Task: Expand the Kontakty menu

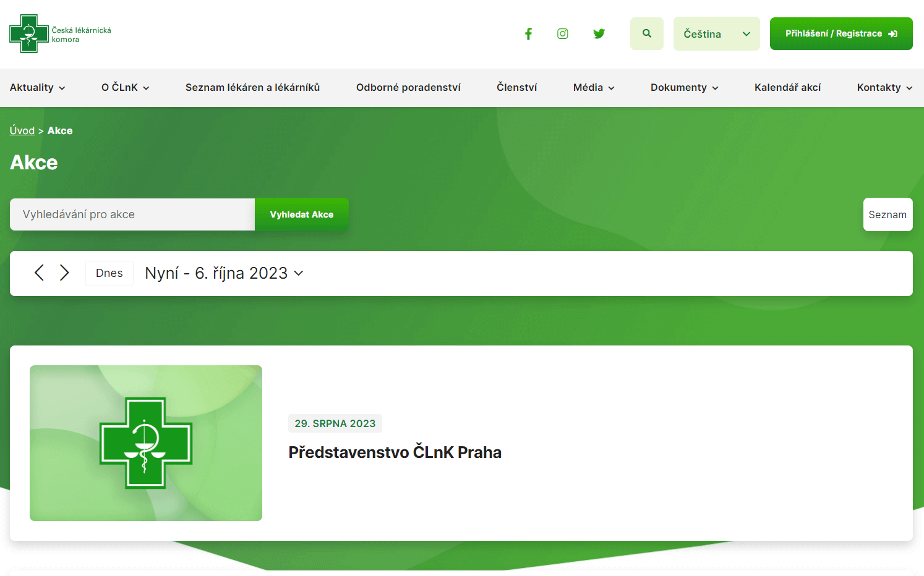Action: pyautogui.click(x=884, y=88)
